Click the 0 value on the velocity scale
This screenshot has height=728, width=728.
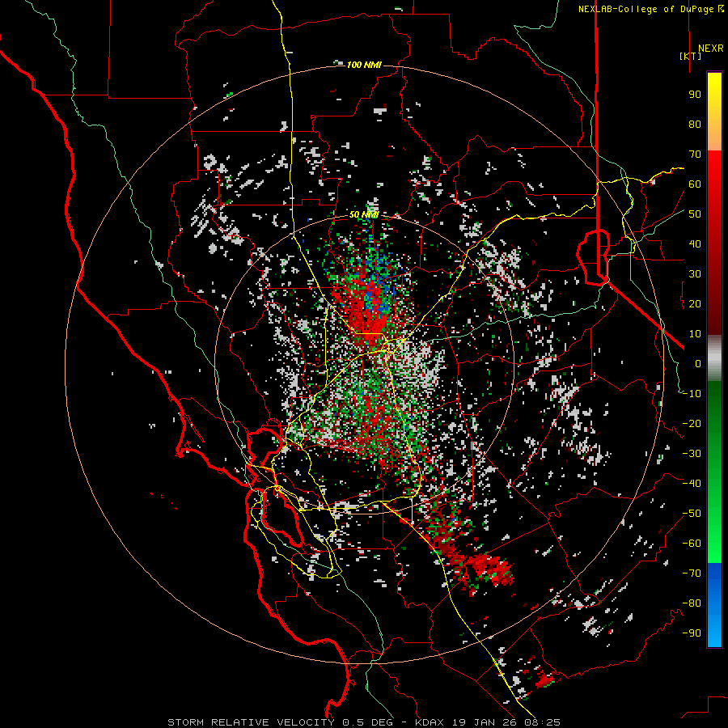tap(698, 364)
